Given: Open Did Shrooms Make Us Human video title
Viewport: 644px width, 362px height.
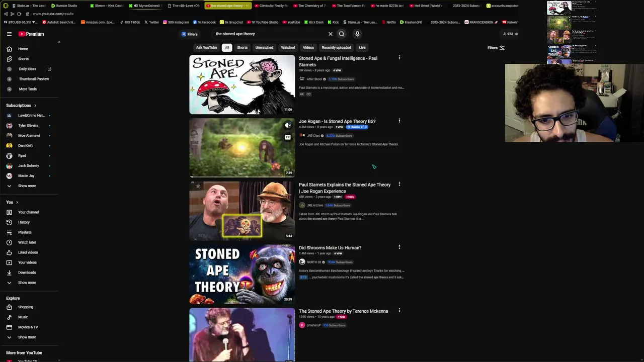Looking at the screenshot, I should click(330, 248).
